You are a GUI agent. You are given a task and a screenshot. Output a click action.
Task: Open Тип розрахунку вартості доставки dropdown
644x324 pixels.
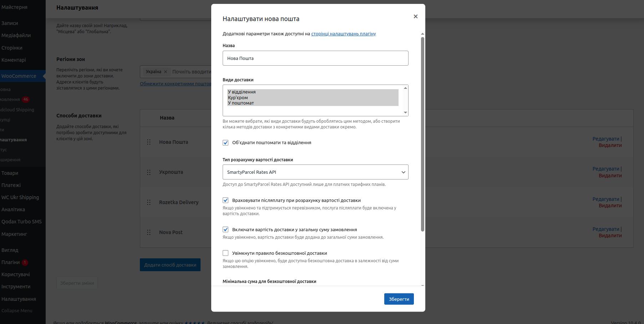pyautogui.click(x=315, y=172)
